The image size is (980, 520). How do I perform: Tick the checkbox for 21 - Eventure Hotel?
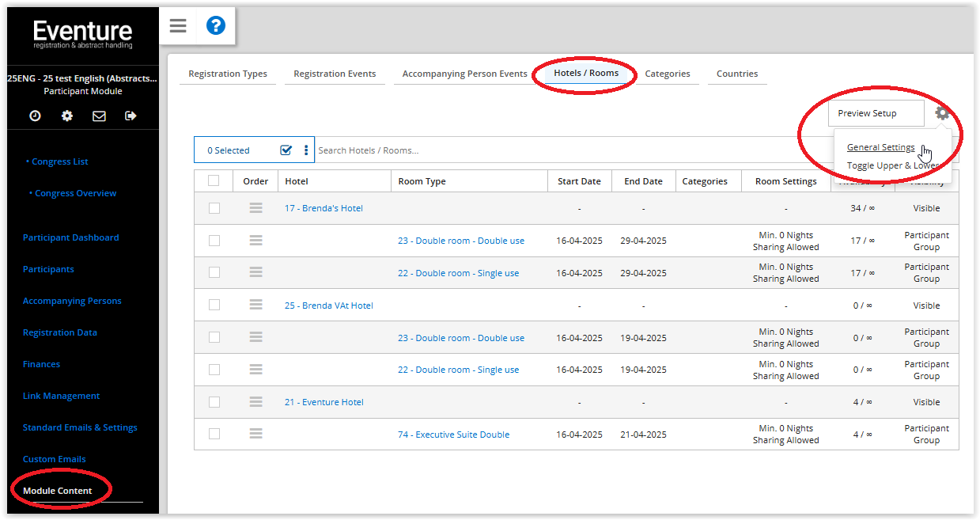(x=214, y=402)
